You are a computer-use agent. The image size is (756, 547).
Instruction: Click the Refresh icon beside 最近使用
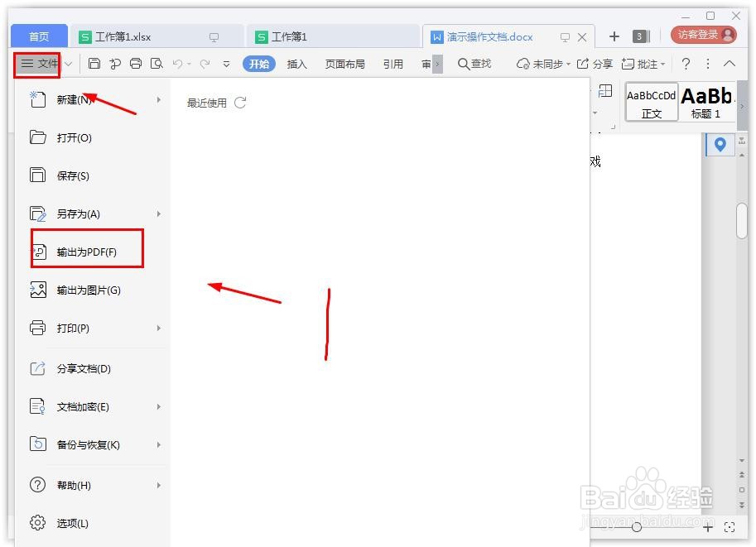tap(239, 103)
